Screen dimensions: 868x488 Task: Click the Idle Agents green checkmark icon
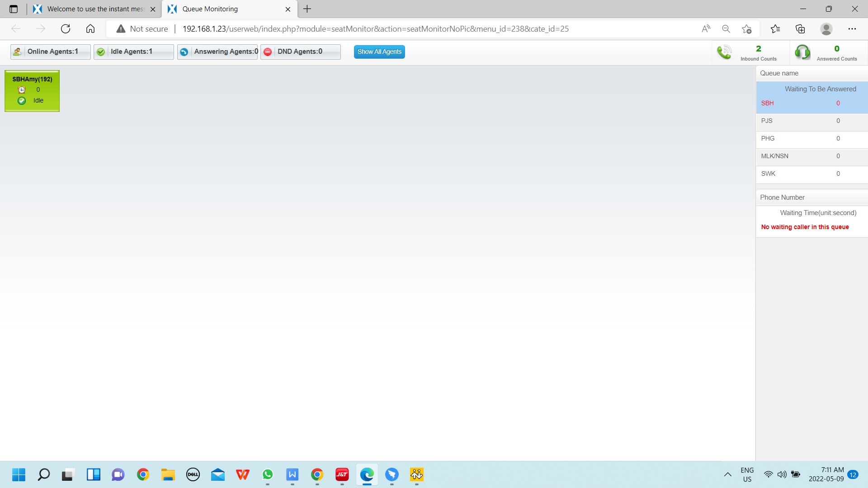101,52
